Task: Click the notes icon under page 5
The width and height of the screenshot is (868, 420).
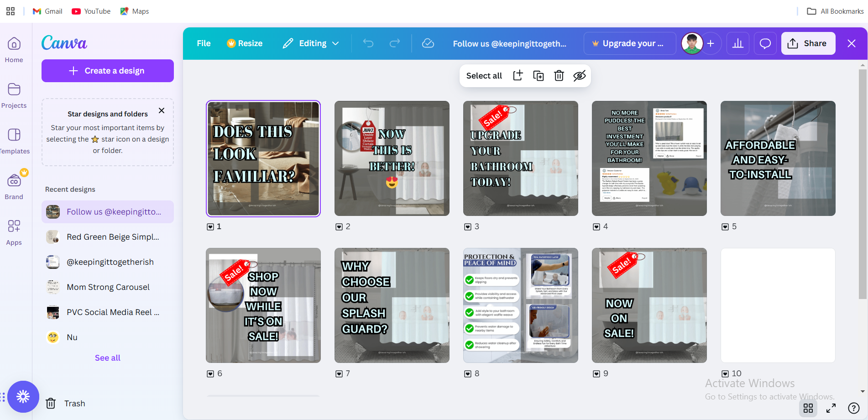Action: click(x=725, y=227)
